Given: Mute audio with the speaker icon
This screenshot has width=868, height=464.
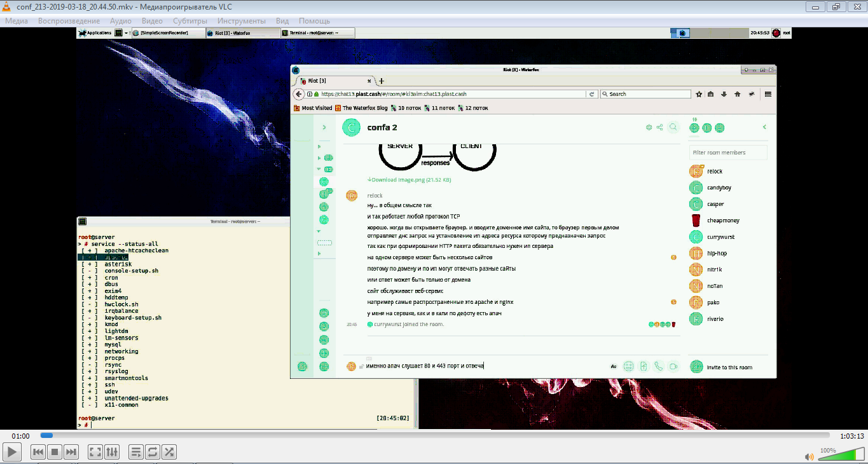Looking at the screenshot, I should pos(809,456).
